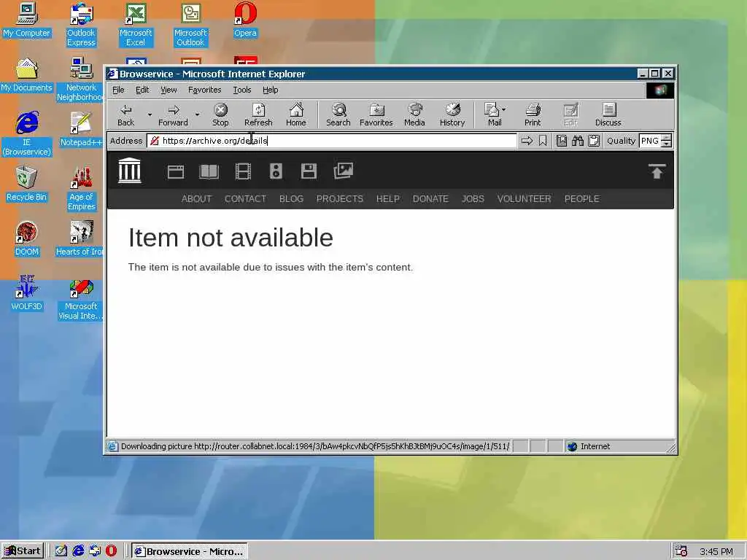The image size is (747, 560).
Task: Open Favorites pane from the toolbar
Action: (x=376, y=115)
